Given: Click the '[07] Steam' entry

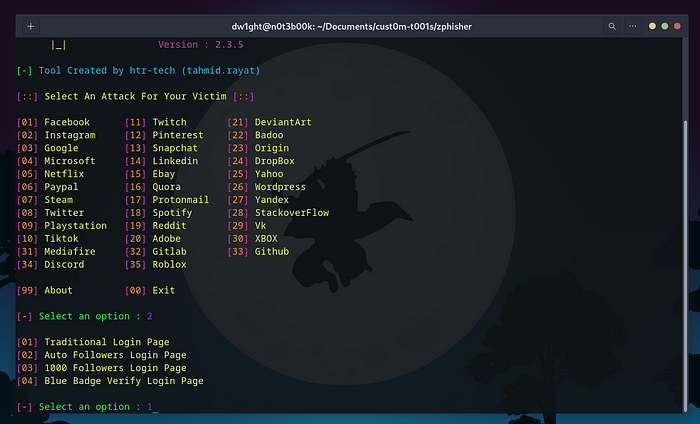Looking at the screenshot, I should 45,200.
